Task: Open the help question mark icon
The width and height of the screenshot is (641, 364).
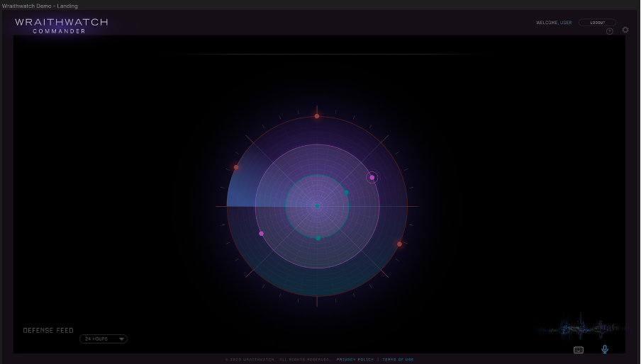Action: click(610, 31)
